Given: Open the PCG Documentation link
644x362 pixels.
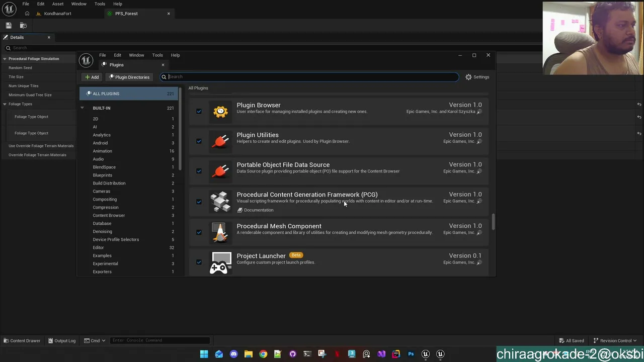Looking at the screenshot, I should [x=256, y=210].
